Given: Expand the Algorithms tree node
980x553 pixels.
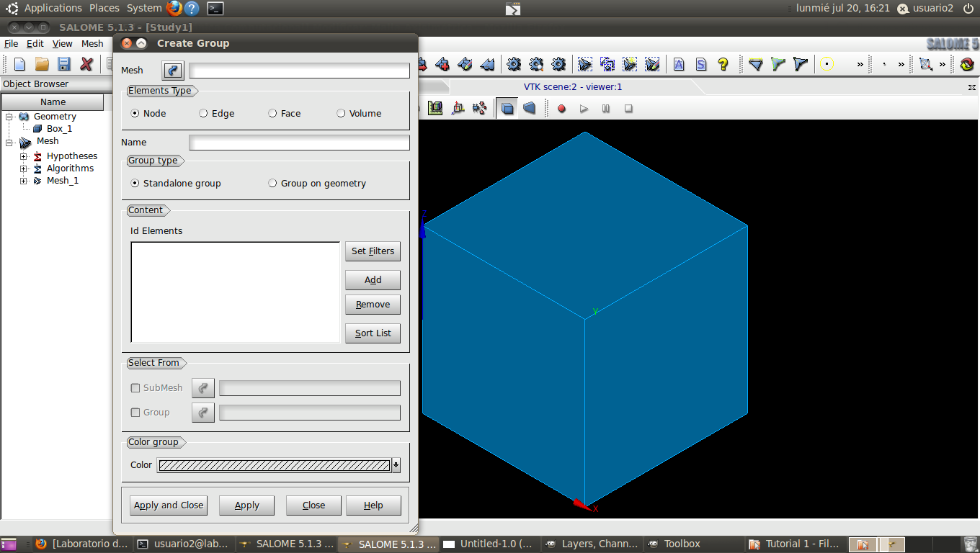Looking at the screenshot, I should pos(24,168).
